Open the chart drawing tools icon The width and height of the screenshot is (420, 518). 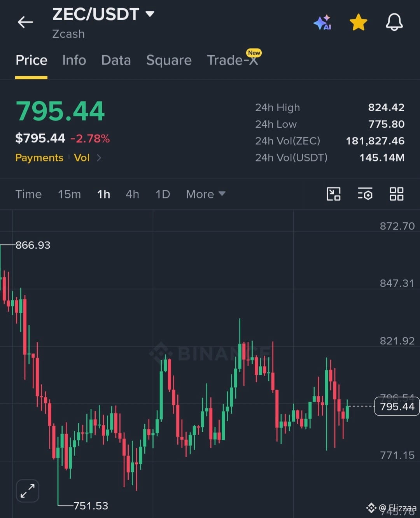tap(334, 194)
